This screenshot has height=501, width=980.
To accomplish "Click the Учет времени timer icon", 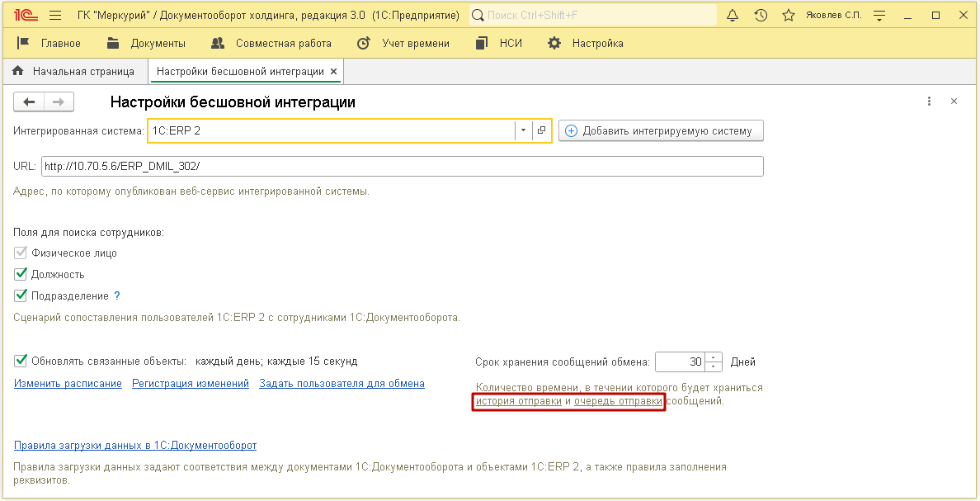I will coord(363,43).
